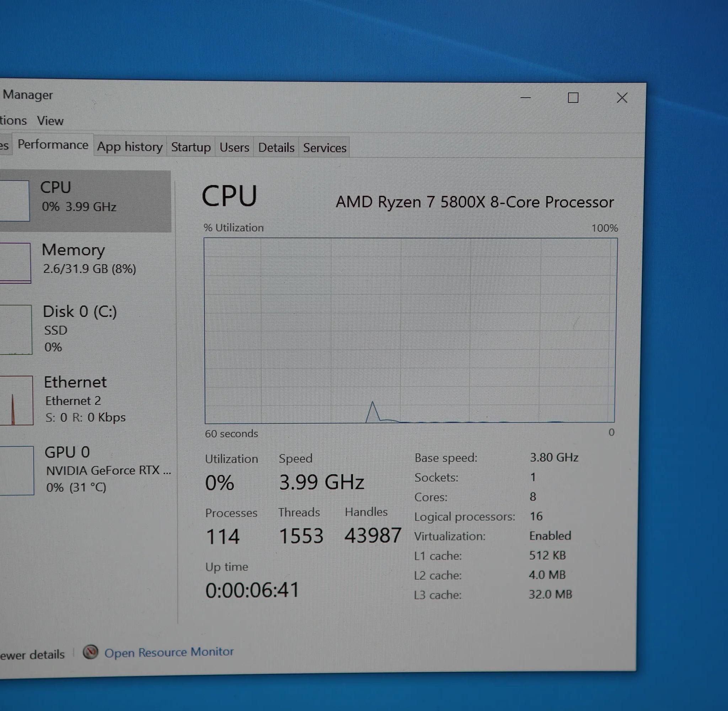Viewport: 728px width, 711px height.
Task: Open the Users tab
Action: pos(235,148)
